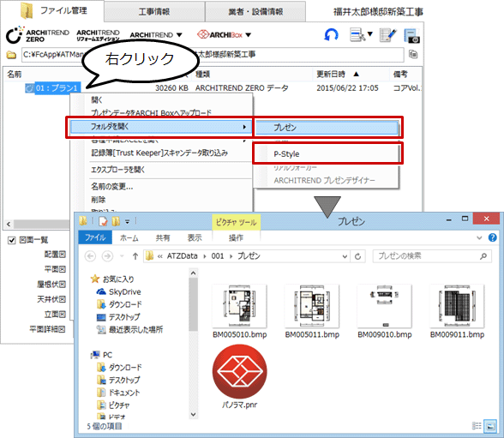Choose プレゼンデータをARCHI Boxへアップロード
Screen dimensions: 504x438
click(x=151, y=112)
